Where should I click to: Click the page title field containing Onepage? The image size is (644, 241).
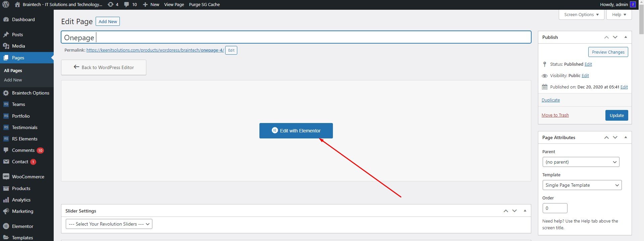pyautogui.click(x=296, y=37)
